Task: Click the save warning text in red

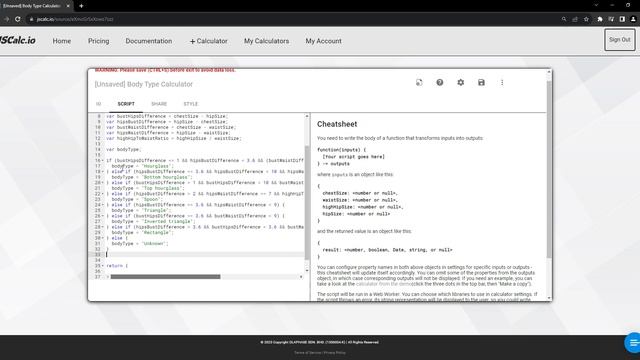Action: click(x=165, y=70)
